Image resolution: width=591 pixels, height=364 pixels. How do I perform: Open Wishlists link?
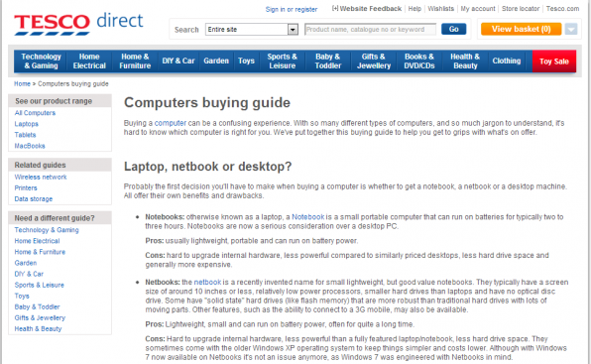point(440,9)
